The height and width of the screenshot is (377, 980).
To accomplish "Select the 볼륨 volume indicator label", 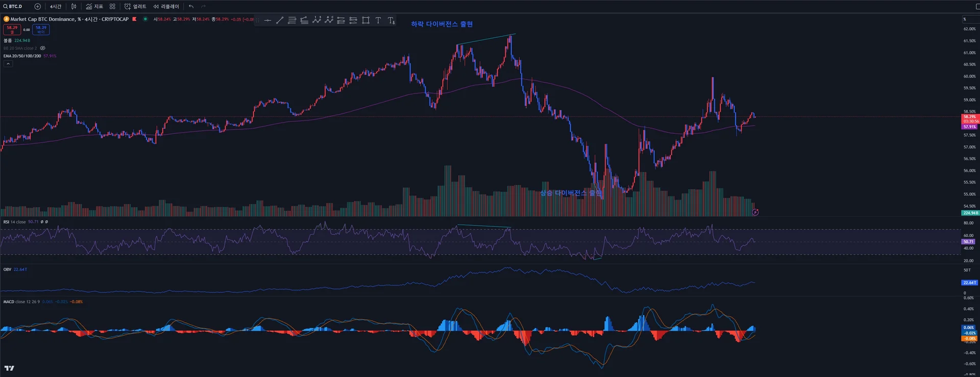I will [8, 41].
